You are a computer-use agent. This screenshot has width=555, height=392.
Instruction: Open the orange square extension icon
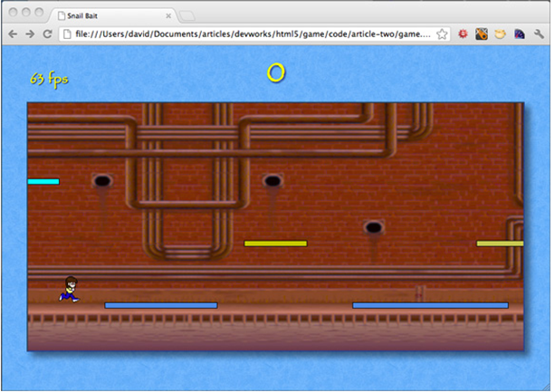[x=482, y=34]
